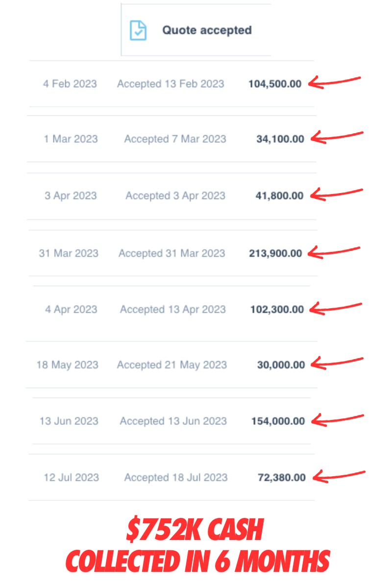The image size is (392, 588).
Task: Open the 4 Feb 2023 quote row
Action: click(171, 84)
